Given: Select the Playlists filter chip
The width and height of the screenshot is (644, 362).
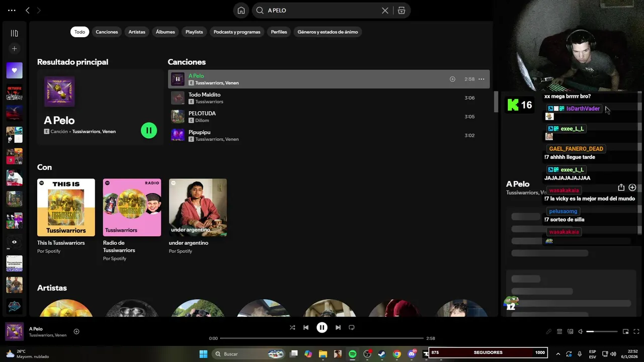Looking at the screenshot, I should click(194, 32).
